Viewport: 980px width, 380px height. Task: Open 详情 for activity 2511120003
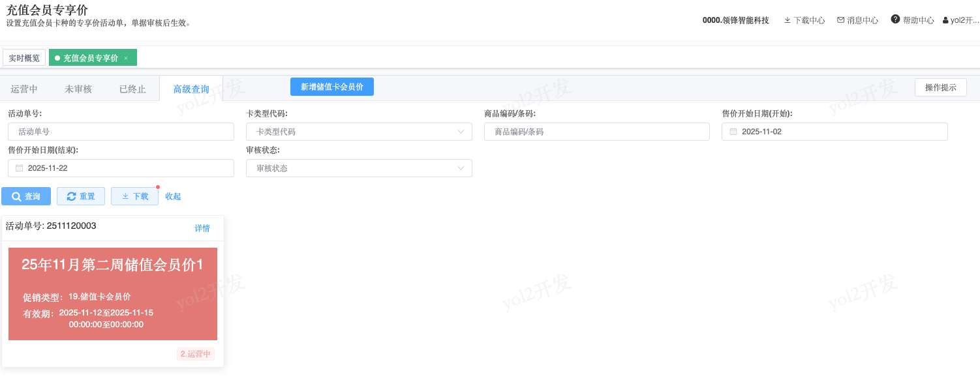202,228
